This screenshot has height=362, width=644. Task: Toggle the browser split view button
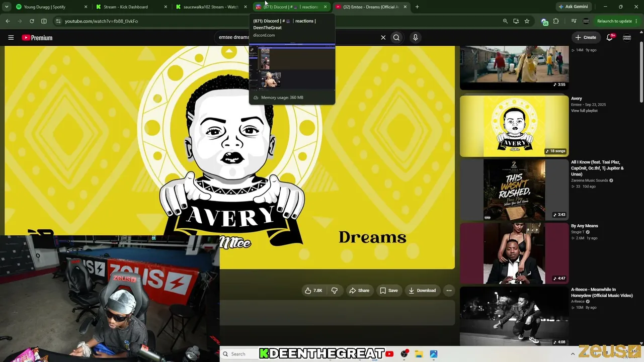44,21
